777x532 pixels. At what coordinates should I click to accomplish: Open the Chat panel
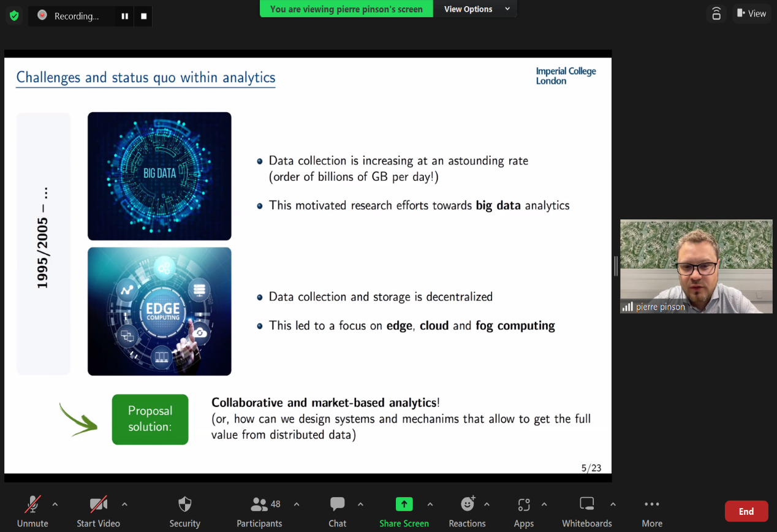click(337, 511)
